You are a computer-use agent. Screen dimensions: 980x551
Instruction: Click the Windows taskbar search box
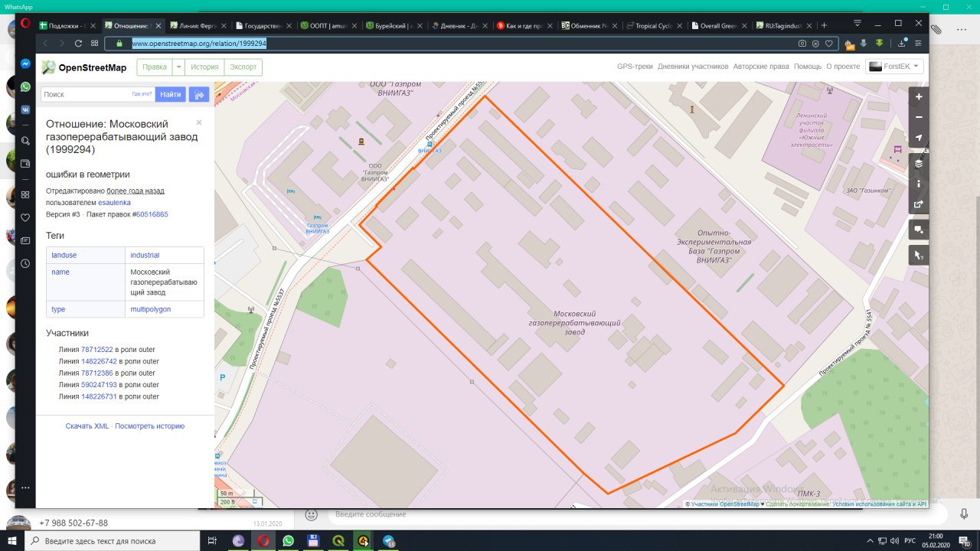click(x=112, y=540)
